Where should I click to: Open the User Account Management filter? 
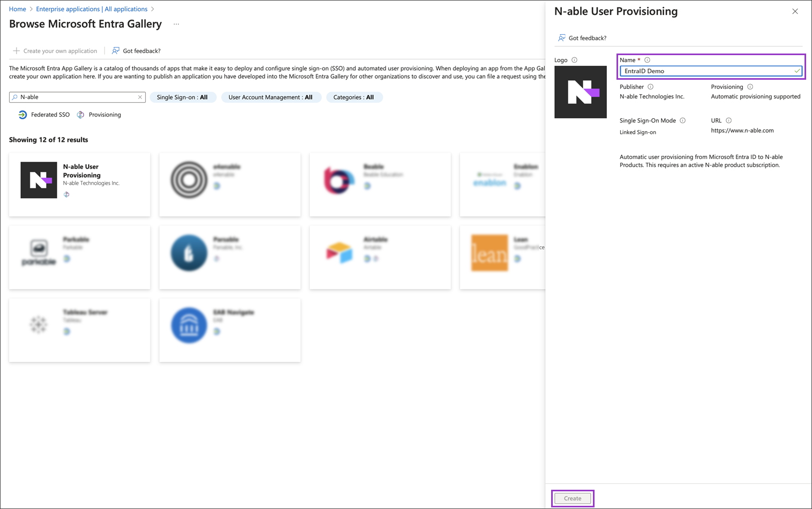click(270, 97)
